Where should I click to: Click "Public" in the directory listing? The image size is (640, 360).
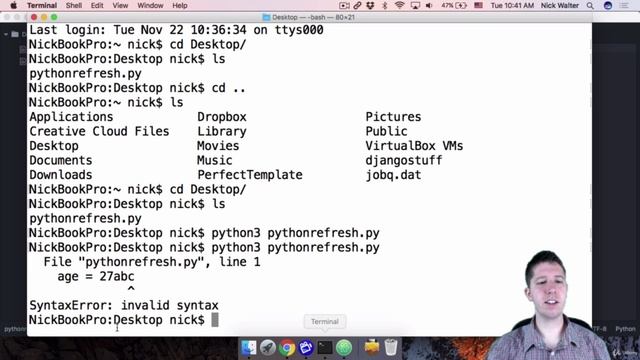click(386, 131)
